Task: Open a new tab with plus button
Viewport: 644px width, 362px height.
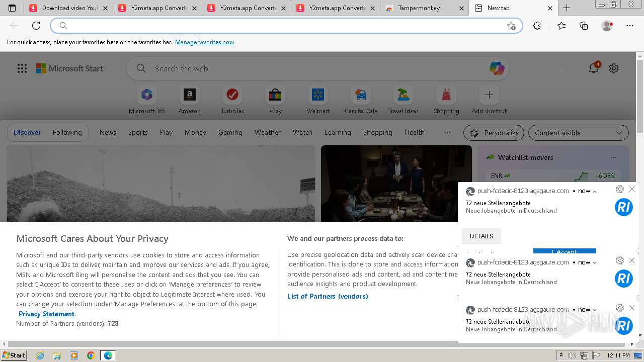Action: point(567,8)
